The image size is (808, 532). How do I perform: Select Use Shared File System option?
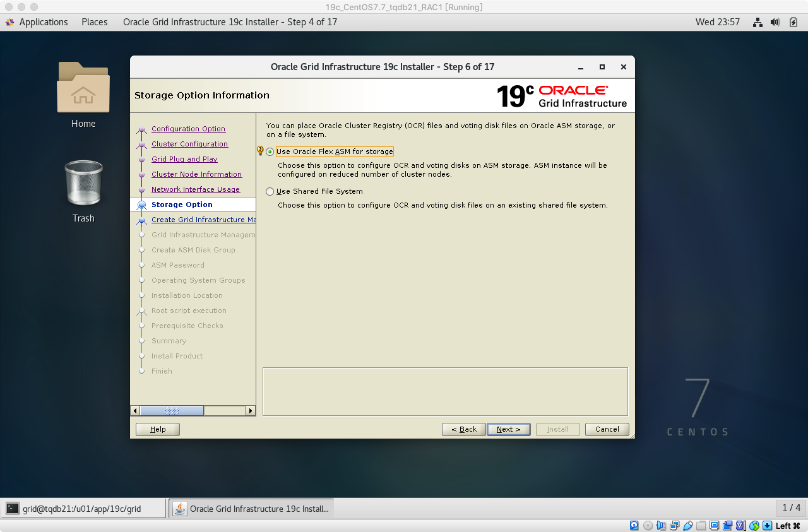click(270, 191)
